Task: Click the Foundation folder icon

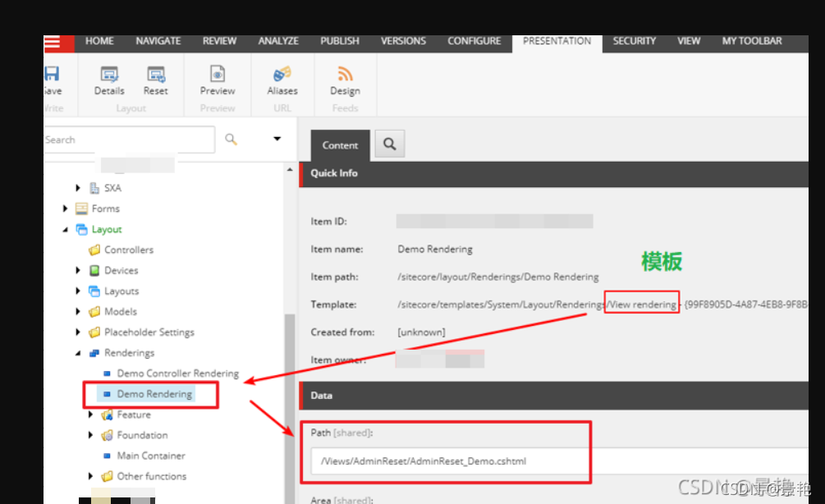Action: (x=107, y=435)
